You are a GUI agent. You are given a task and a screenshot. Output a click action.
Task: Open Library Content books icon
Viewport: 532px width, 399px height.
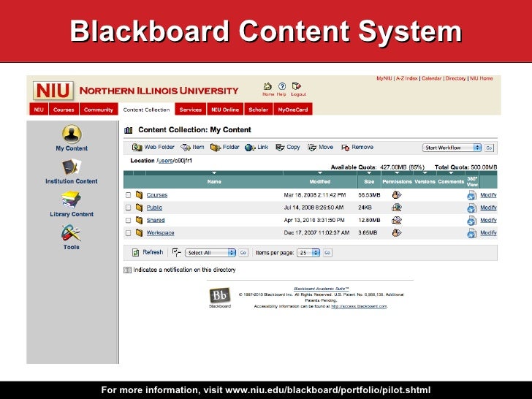coord(72,199)
